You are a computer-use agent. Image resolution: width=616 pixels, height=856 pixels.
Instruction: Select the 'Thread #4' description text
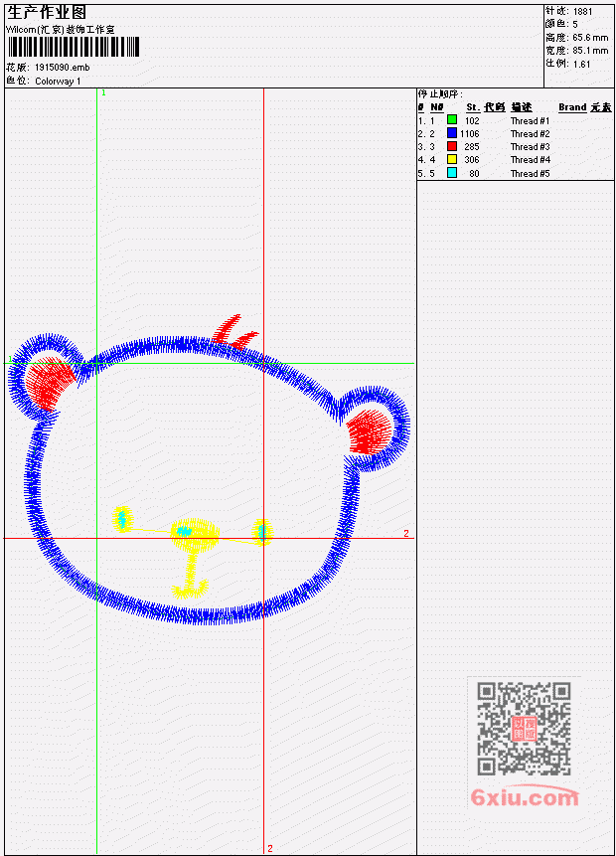pyautogui.click(x=530, y=160)
